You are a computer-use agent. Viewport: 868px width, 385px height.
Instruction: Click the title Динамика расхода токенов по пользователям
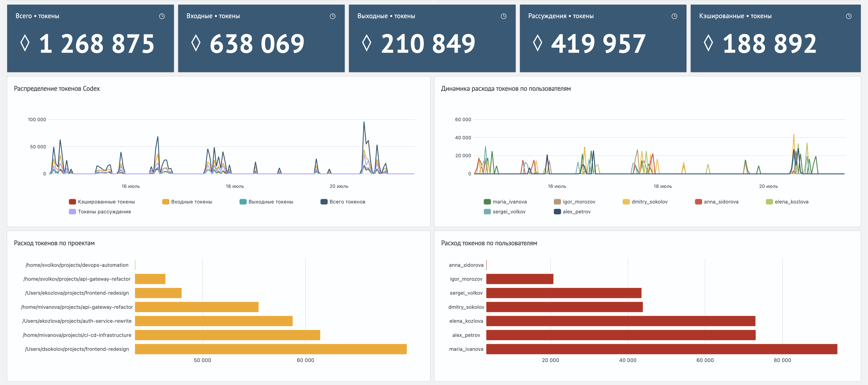[506, 89]
